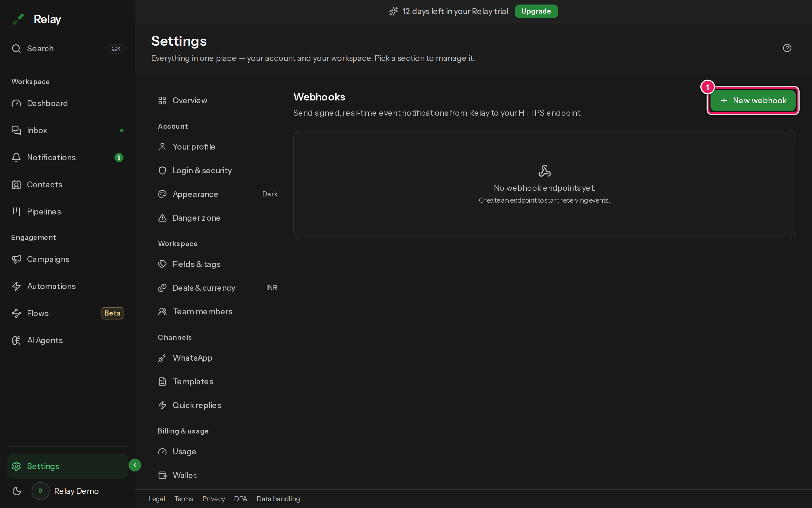Click the Dark value beside Appearance

click(270, 194)
